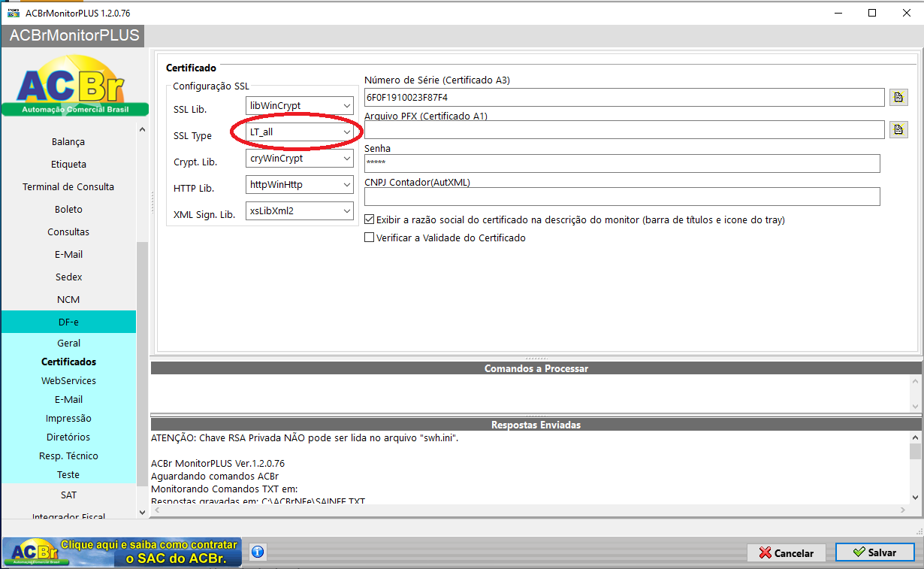Click the ACBrMonitorPLUS title bar app icon

pyautogui.click(x=13, y=13)
